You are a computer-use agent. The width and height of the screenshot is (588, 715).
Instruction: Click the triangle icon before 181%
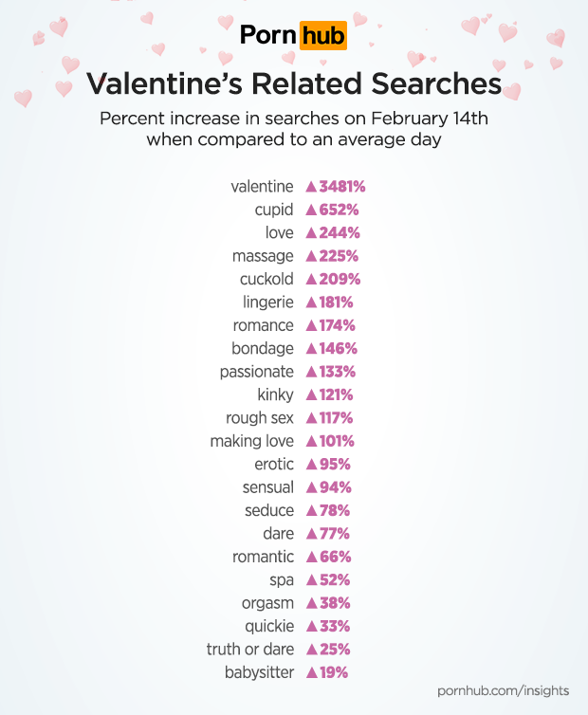point(310,302)
